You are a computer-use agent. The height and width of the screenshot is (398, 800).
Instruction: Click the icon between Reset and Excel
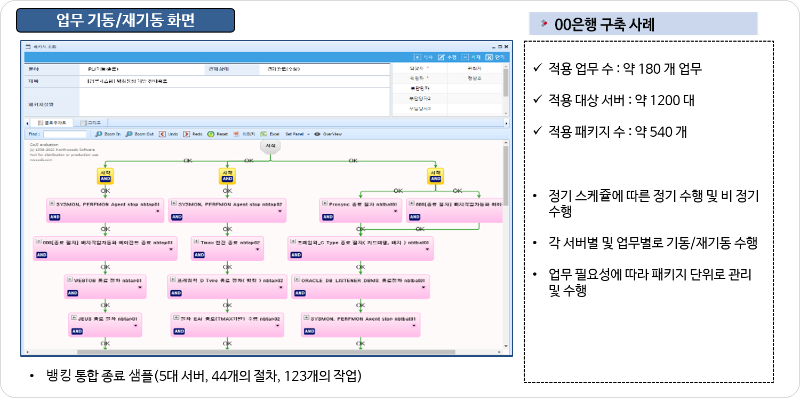(236, 134)
